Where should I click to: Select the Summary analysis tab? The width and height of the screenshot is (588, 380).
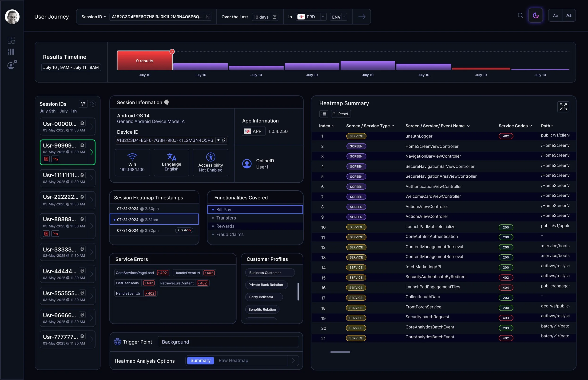200,360
